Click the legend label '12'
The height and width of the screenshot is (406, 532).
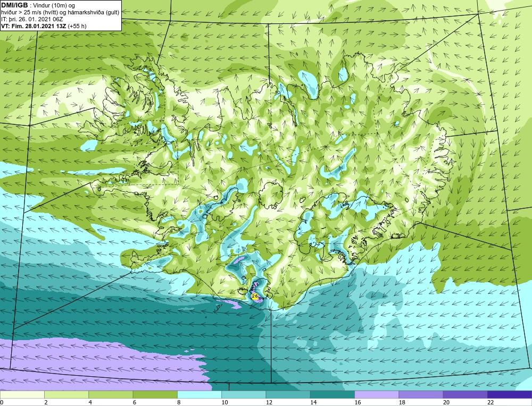point(269,402)
